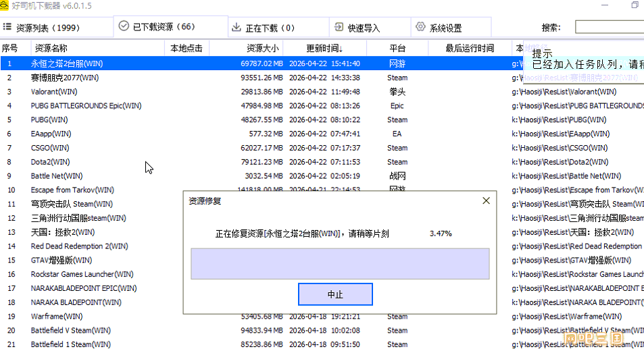Click update time 2026-04-22 07:47:41
This screenshot has height=355, width=644.
coord(324,134)
